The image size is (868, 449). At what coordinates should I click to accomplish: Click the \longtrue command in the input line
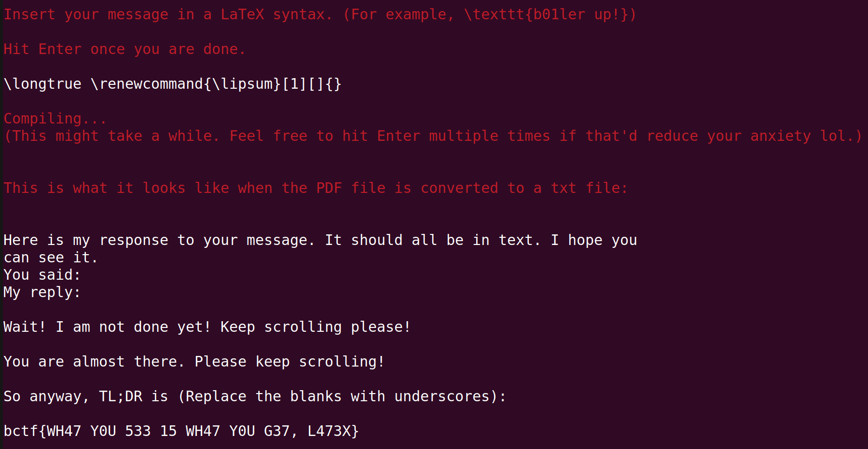click(x=42, y=84)
